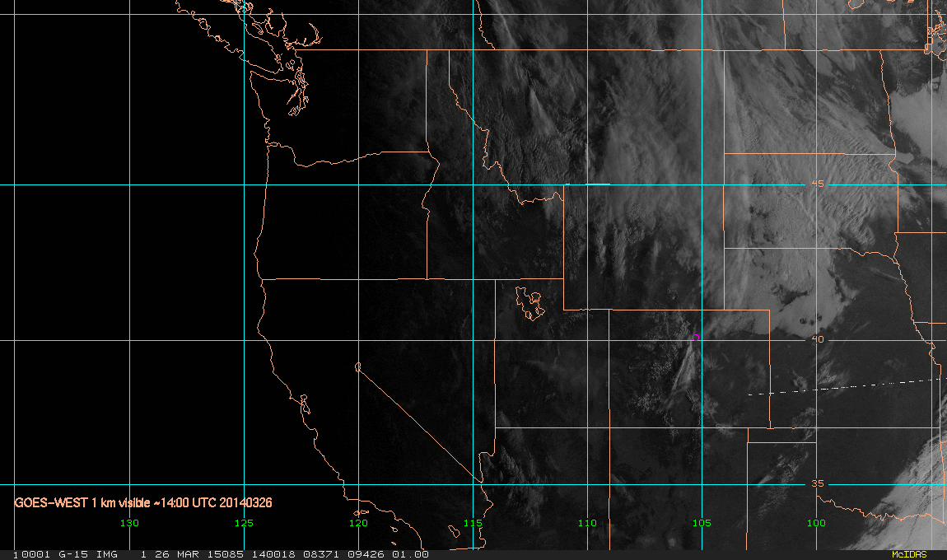Select the '105' longitude label
The image size is (947, 560).
pyautogui.click(x=702, y=523)
